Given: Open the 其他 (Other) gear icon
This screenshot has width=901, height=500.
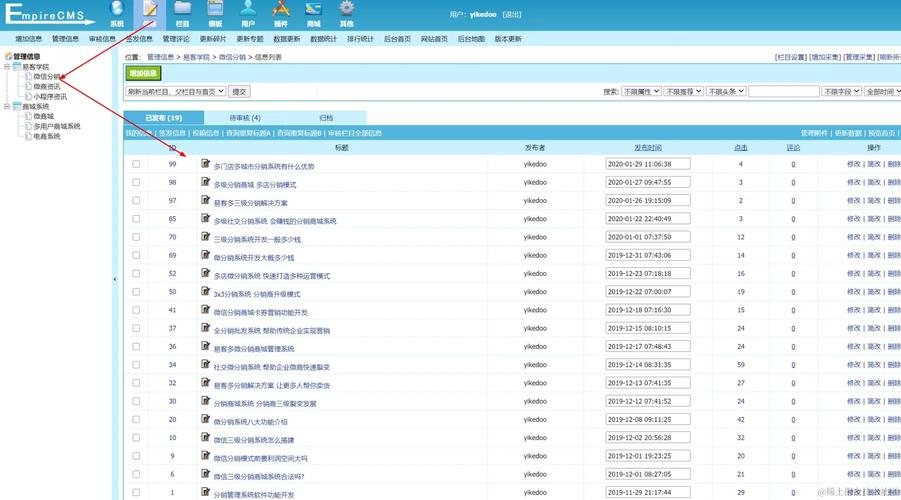Looking at the screenshot, I should pyautogui.click(x=346, y=9).
